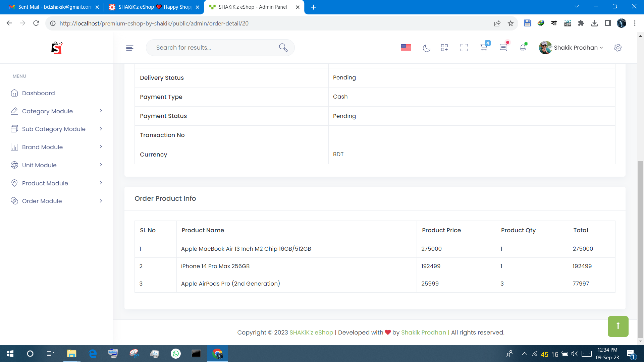Open a new browser tab
Image resolution: width=644 pixels, height=362 pixels.
(314, 7)
